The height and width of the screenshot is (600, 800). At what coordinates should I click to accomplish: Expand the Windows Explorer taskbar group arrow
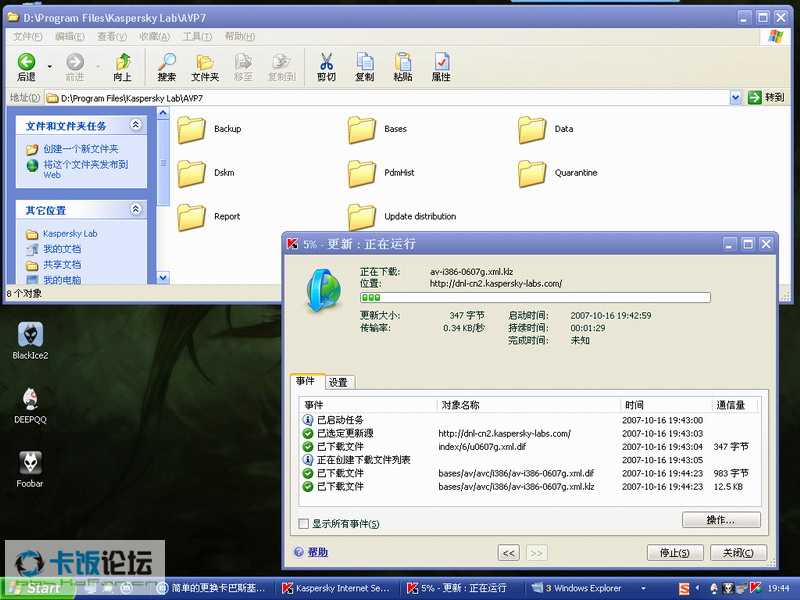click(643, 588)
